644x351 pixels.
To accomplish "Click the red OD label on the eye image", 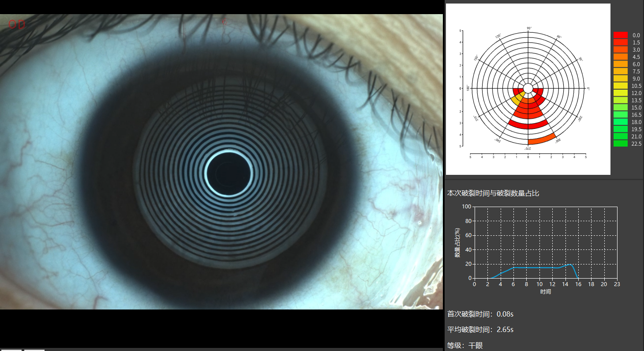I will click(x=16, y=25).
